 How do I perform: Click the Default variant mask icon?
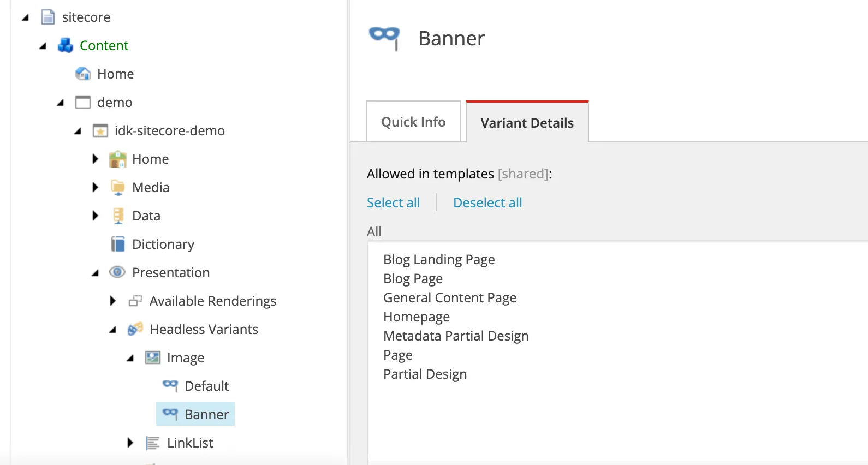point(170,386)
